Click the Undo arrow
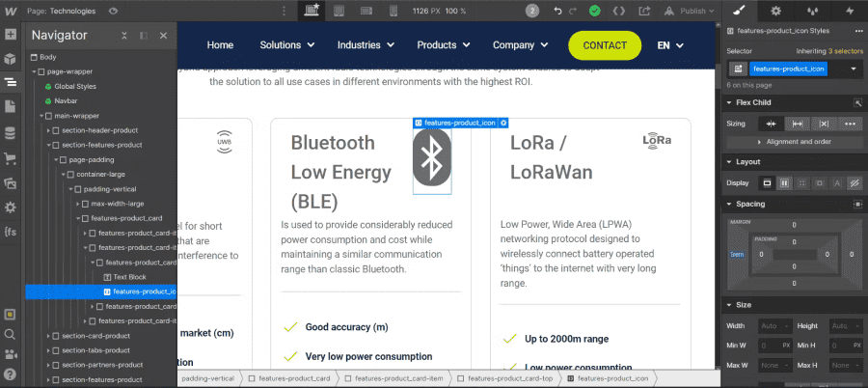868x388 pixels. [558, 11]
